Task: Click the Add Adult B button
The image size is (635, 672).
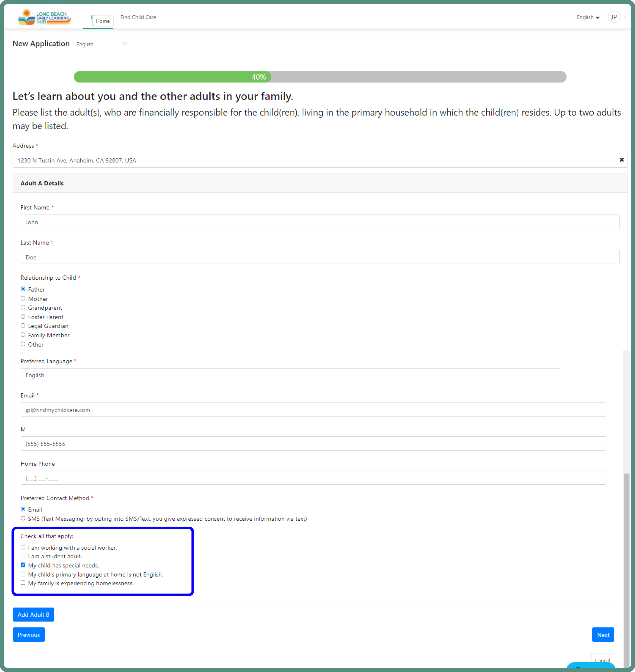Action: (33, 614)
